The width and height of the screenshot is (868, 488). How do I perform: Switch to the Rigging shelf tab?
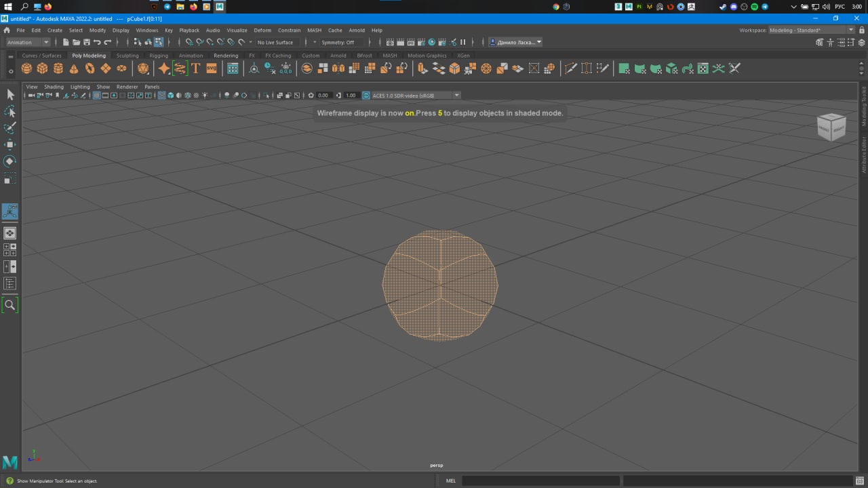click(x=159, y=56)
